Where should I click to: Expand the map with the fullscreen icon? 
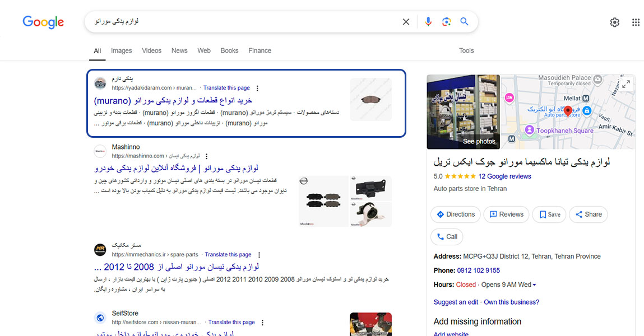626,84
